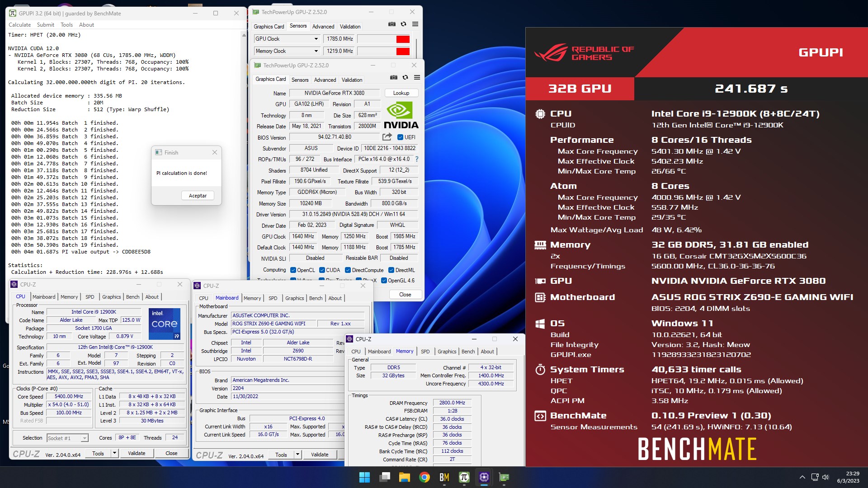
Task: Click GPUPI title bar app icon
Action: [13, 13]
